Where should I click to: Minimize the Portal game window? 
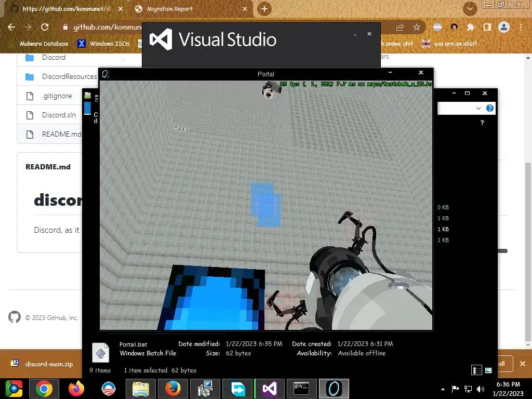390,73
